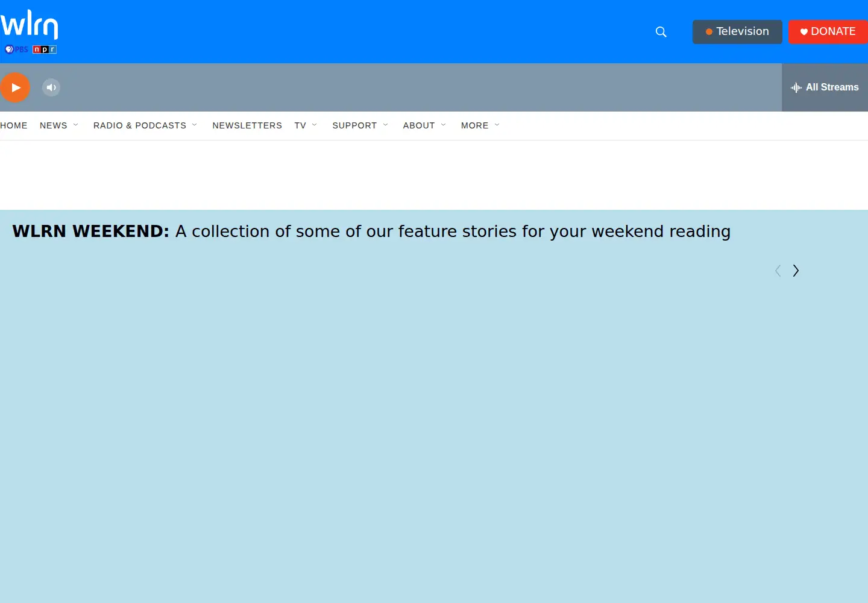This screenshot has height=603, width=868.
Task: Go to the HOME page
Action: (14, 125)
